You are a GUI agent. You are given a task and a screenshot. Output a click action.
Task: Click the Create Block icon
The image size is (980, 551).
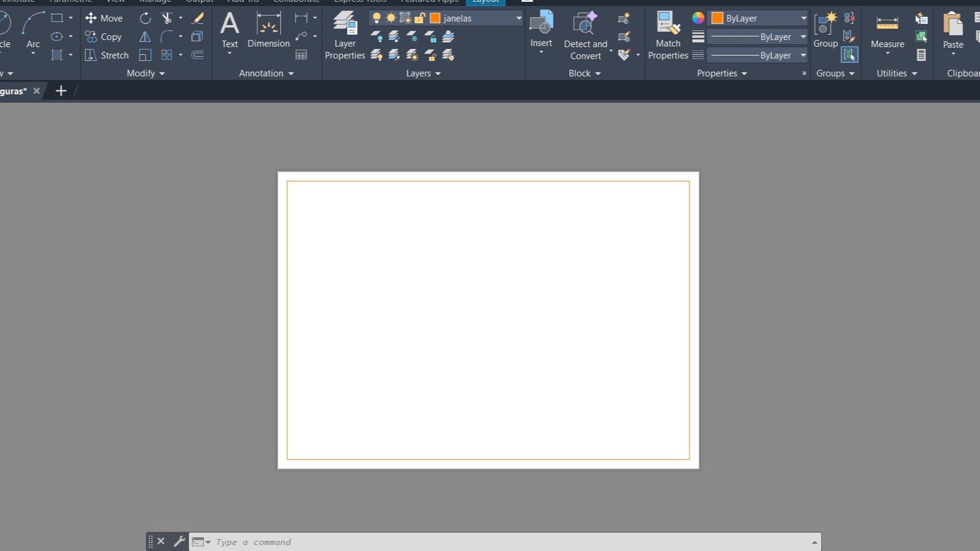pyautogui.click(x=624, y=18)
